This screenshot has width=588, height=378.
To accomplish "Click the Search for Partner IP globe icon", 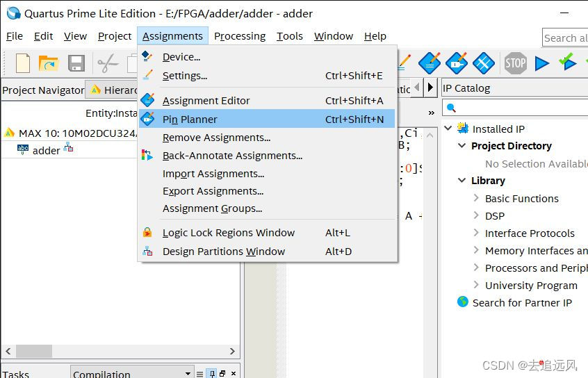I will [x=463, y=302].
